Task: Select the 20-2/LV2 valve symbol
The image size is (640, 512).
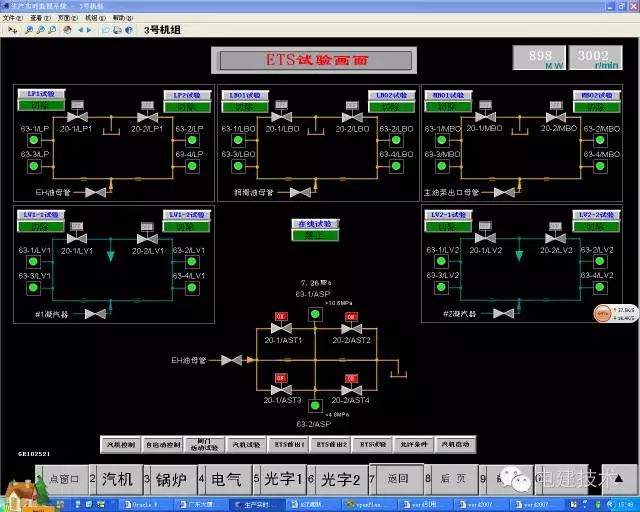Action: (551, 239)
